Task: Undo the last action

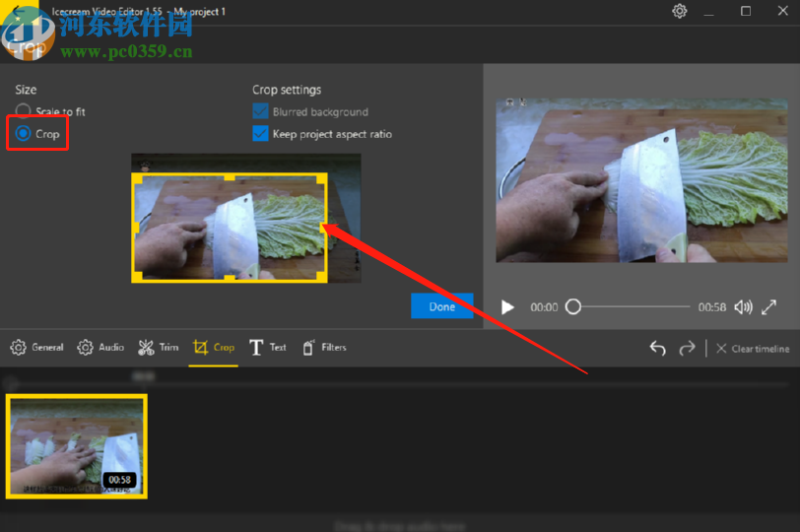Action: (x=658, y=349)
